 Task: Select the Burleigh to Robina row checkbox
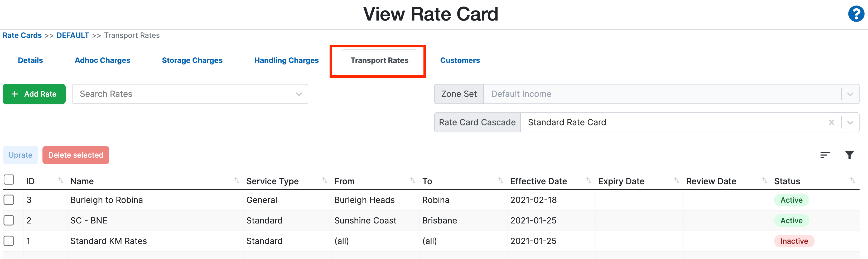click(x=9, y=200)
